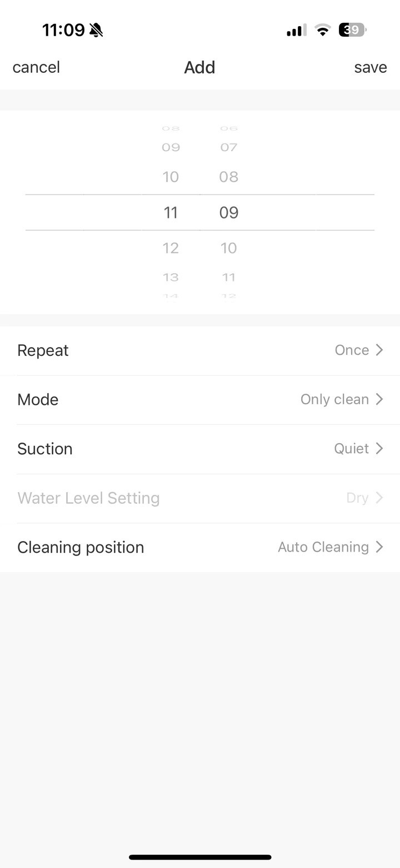
Task: Expand Mode setting chevron arrow
Action: 379,399
